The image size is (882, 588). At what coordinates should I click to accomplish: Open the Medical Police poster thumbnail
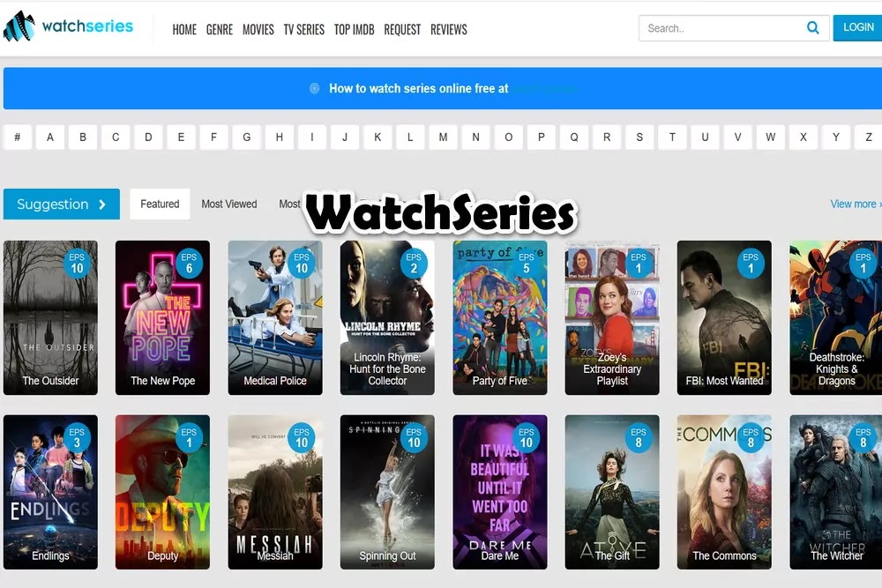(x=275, y=317)
